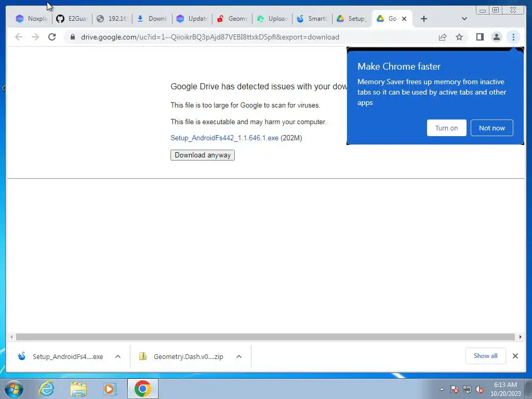Turn on Memory Saver
Viewport: 532px width, 399px height.
446,128
